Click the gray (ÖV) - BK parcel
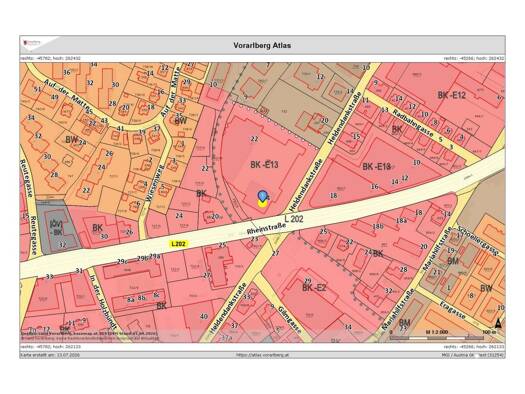This screenshot has height=394, width=525. [58, 226]
